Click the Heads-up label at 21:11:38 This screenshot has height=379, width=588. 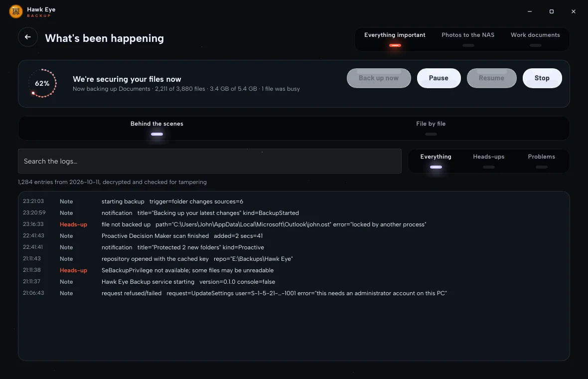point(73,270)
